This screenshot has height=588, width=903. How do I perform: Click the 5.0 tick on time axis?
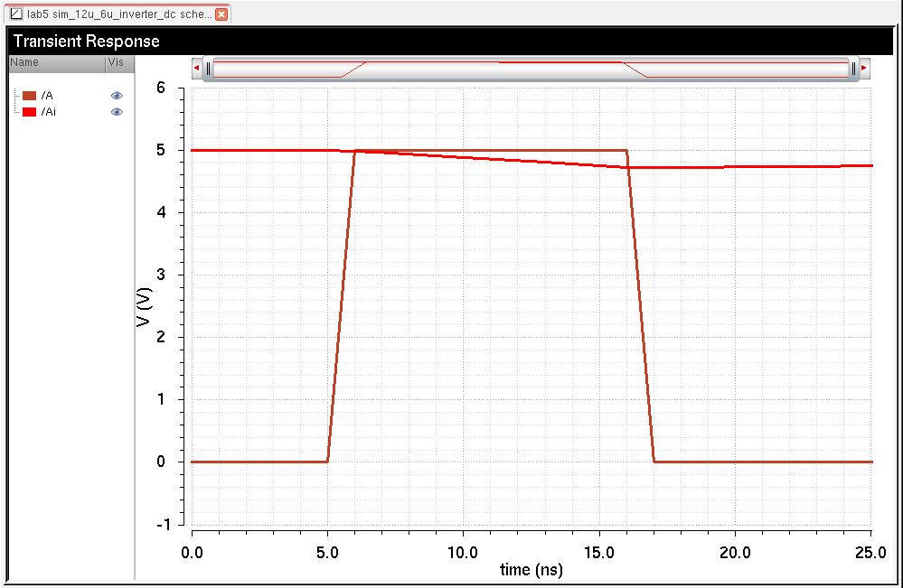pyautogui.click(x=327, y=553)
